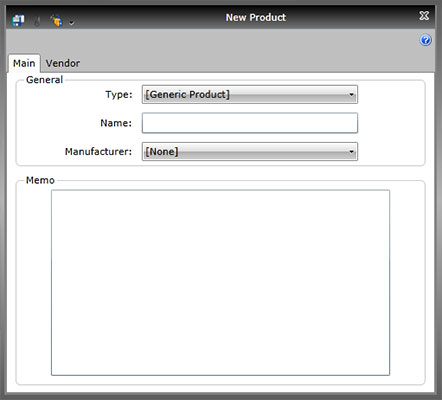Viewport: 442px width, 400px height.
Task: Click the Manufacturer: label
Action: tap(98, 152)
